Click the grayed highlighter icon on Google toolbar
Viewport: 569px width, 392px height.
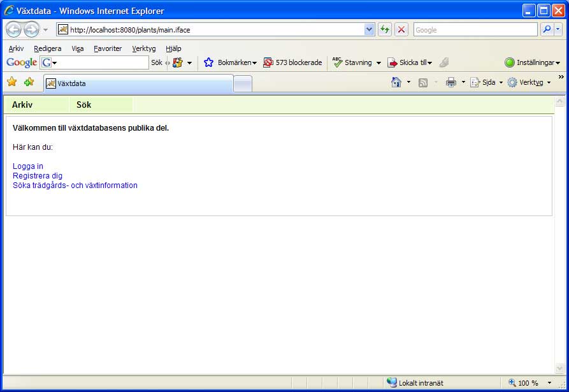444,62
